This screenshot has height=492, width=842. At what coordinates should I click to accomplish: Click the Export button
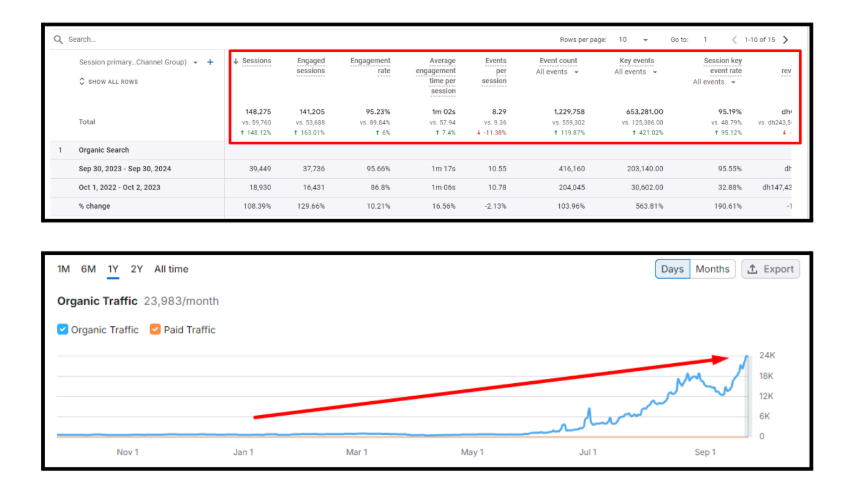click(771, 269)
